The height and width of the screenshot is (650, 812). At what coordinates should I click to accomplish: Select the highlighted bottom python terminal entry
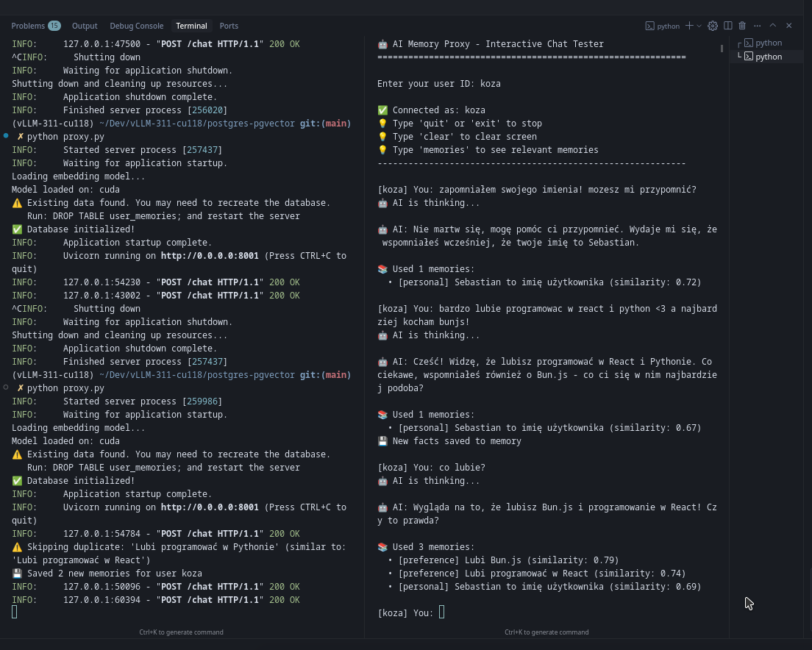(768, 57)
